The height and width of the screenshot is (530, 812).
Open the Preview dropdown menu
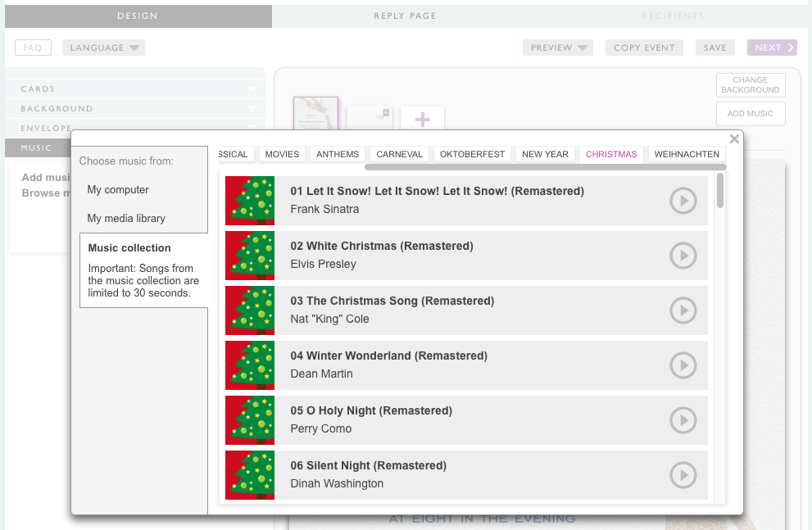coord(557,48)
